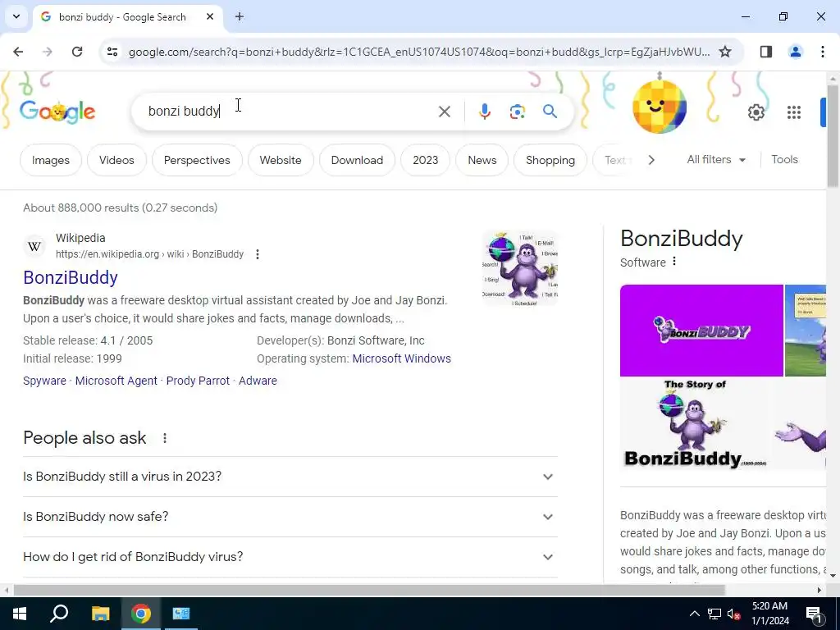Click the search input field

click(x=290, y=112)
